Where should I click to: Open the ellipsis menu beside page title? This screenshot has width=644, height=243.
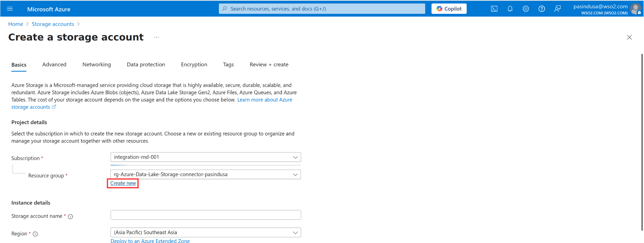[156, 37]
